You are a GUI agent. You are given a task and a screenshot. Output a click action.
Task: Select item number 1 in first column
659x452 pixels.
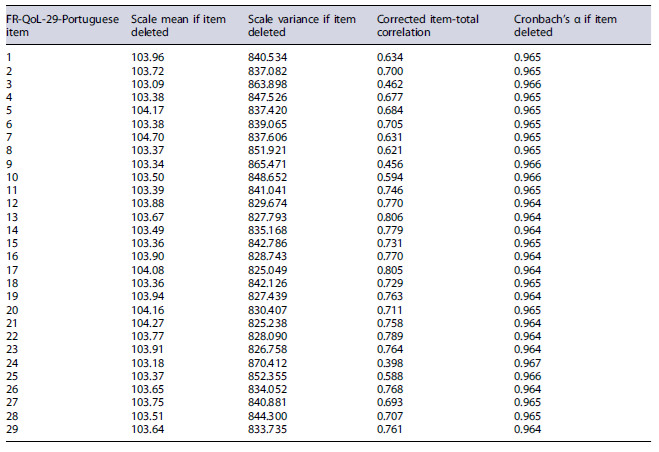8,57
